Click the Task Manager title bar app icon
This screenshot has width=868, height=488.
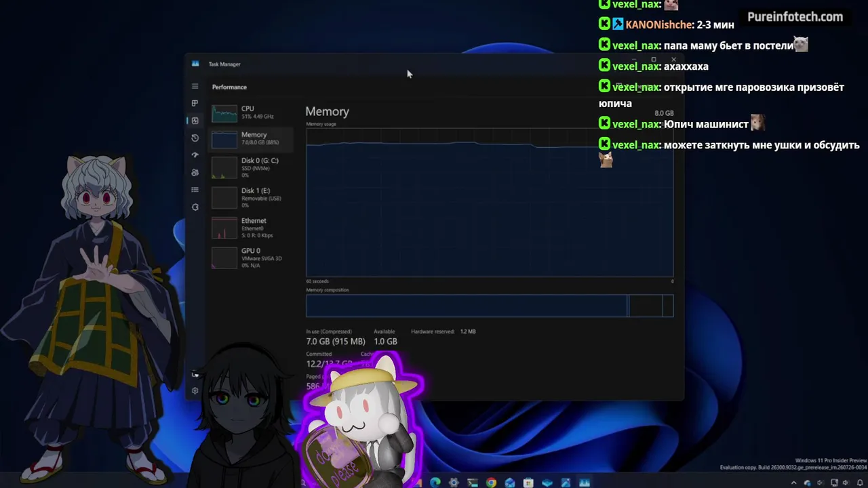pyautogui.click(x=195, y=64)
